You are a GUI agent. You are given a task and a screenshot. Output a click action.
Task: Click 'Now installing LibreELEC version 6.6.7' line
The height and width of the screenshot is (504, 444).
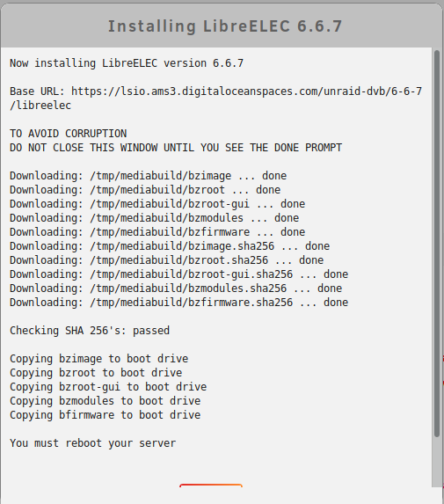coord(127,63)
